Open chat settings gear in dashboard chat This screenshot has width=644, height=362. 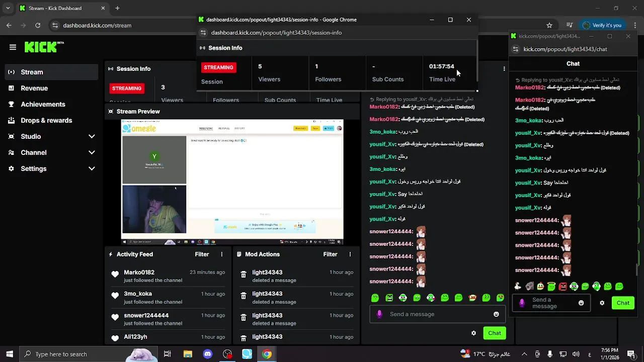click(x=473, y=333)
